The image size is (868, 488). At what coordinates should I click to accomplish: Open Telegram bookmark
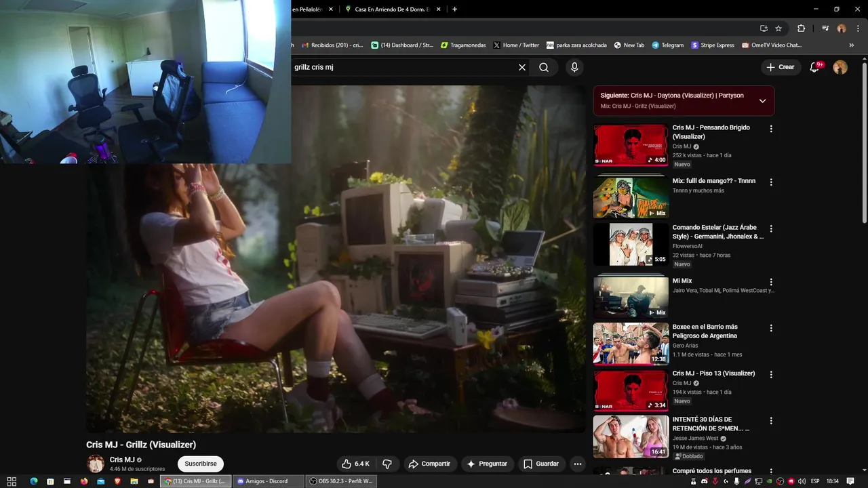pos(667,45)
